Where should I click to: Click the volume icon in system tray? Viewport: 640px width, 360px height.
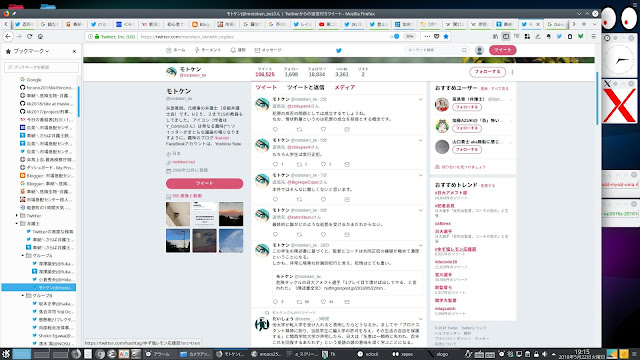[544, 354]
